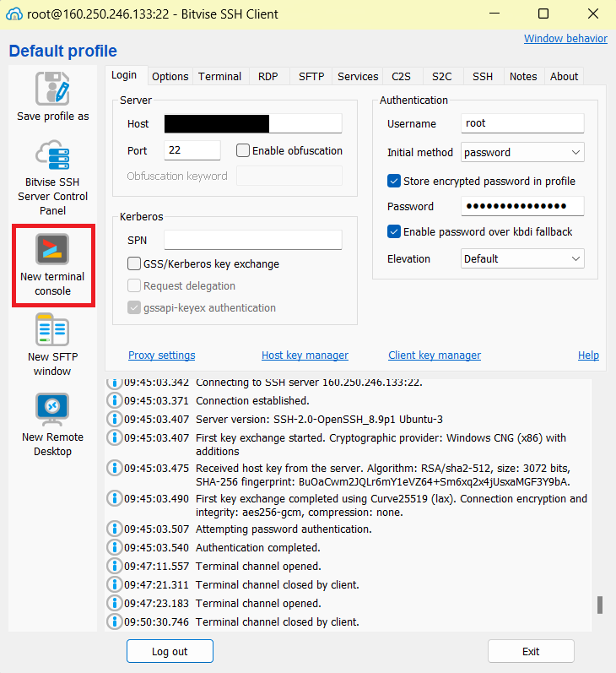Click info icon beside Connection established entry

pyautogui.click(x=115, y=401)
